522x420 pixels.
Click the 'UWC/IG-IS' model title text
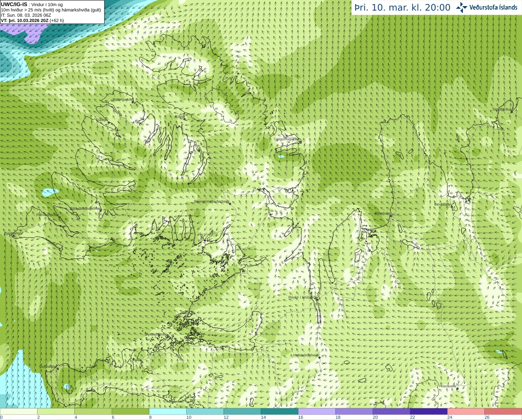pos(14,4)
